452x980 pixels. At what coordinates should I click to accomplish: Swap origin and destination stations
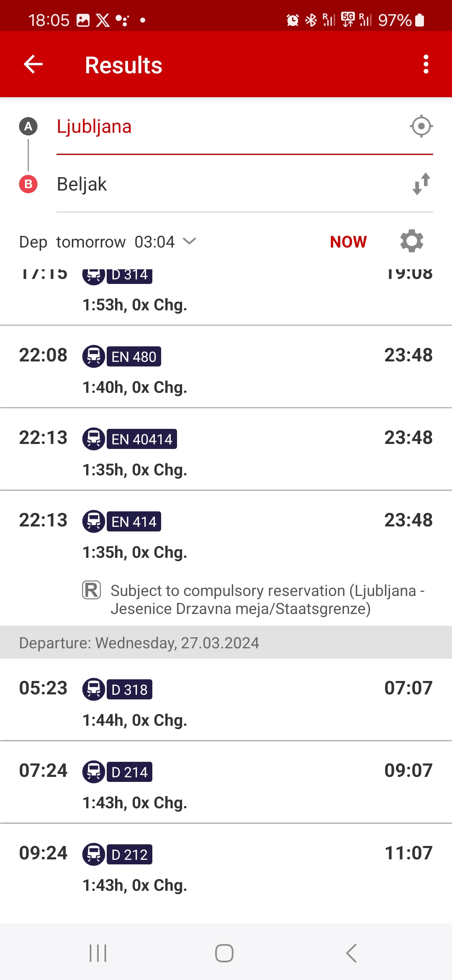click(421, 184)
